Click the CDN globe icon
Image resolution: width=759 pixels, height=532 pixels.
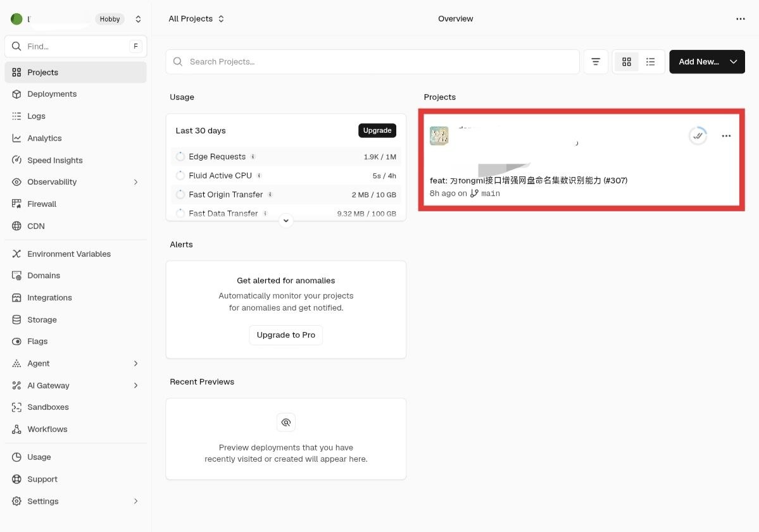click(16, 226)
